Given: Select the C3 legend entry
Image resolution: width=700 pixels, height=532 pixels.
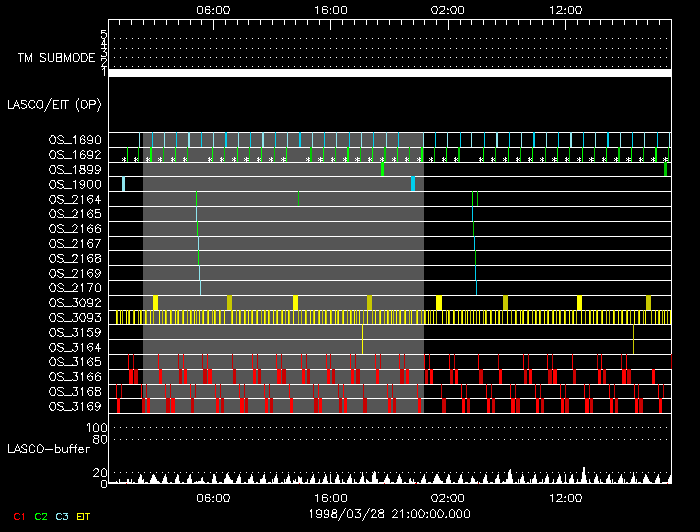Looking at the screenshot, I should pyautogui.click(x=63, y=516).
